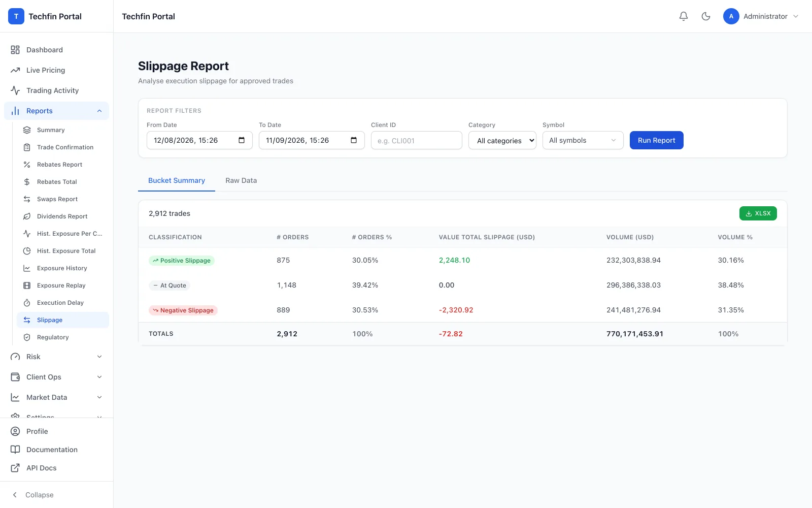Open the Rebates Report item
The height and width of the screenshot is (508, 812).
(x=63, y=165)
